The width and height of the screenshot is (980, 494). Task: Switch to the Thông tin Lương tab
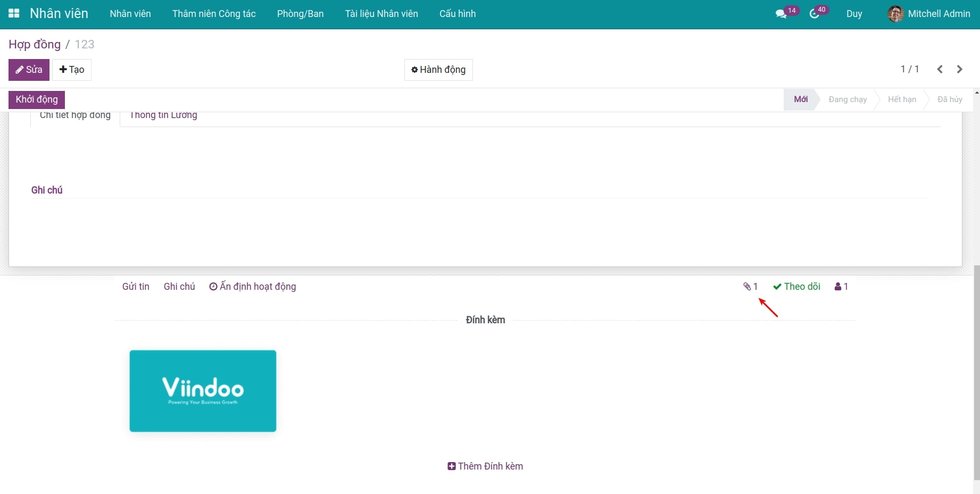coord(163,116)
